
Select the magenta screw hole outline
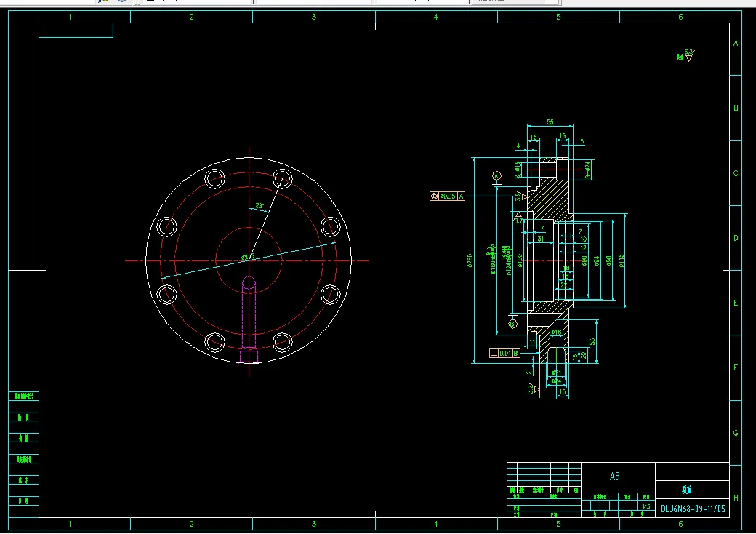(249, 319)
